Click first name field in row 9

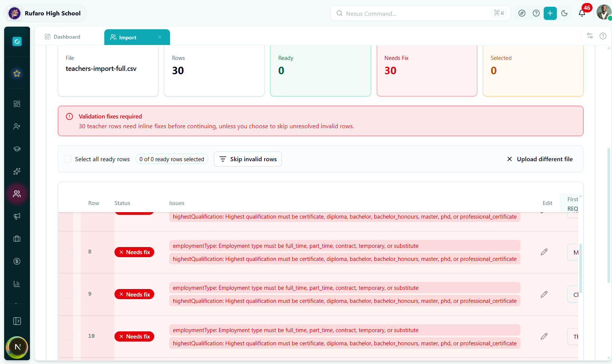pyautogui.click(x=573, y=295)
